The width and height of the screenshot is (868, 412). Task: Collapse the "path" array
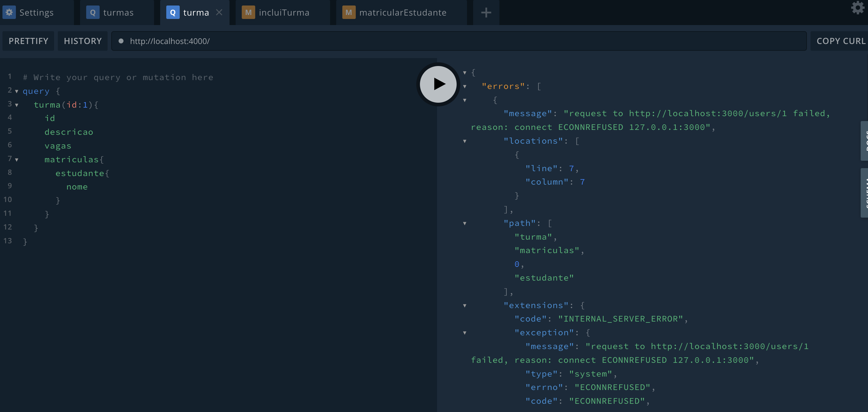tap(465, 223)
